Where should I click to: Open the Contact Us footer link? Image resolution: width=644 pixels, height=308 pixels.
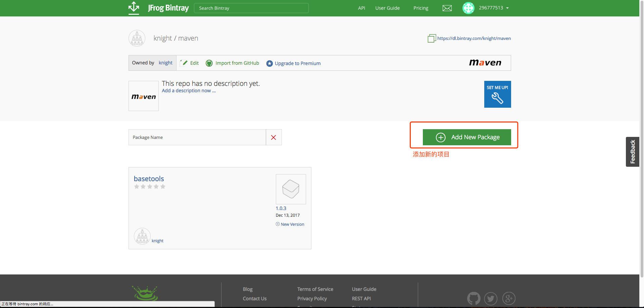pyautogui.click(x=255, y=299)
